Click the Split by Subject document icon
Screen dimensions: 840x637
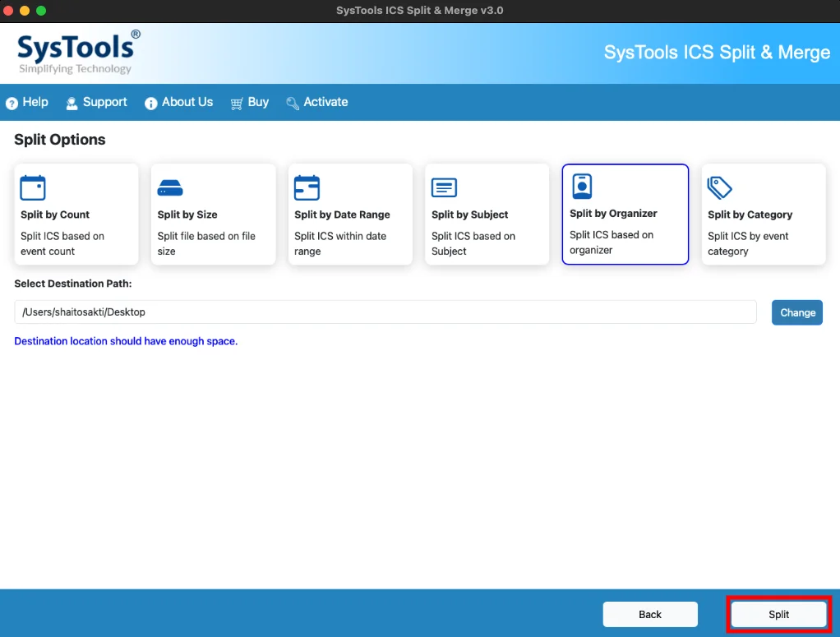tap(444, 187)
